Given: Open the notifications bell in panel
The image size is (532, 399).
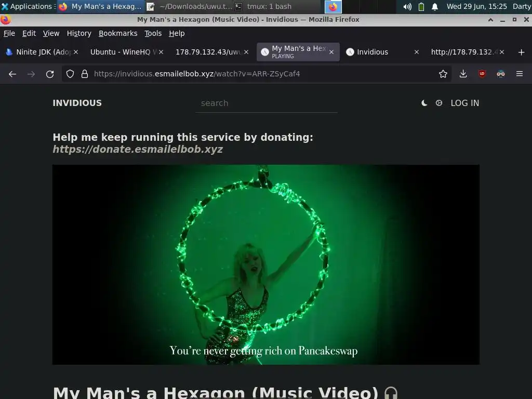Looking at the screenshot, I should 435,6.
